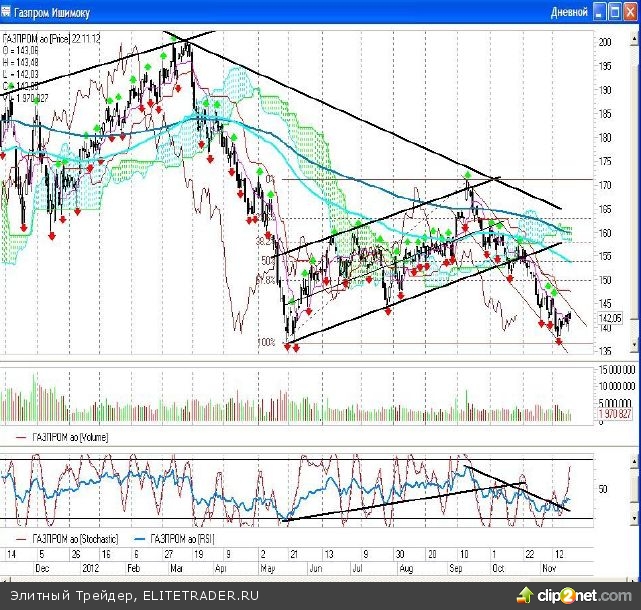Click the chart window icon in title bar
The height and width of the screenshot is (610, 641).
[8, 12]
